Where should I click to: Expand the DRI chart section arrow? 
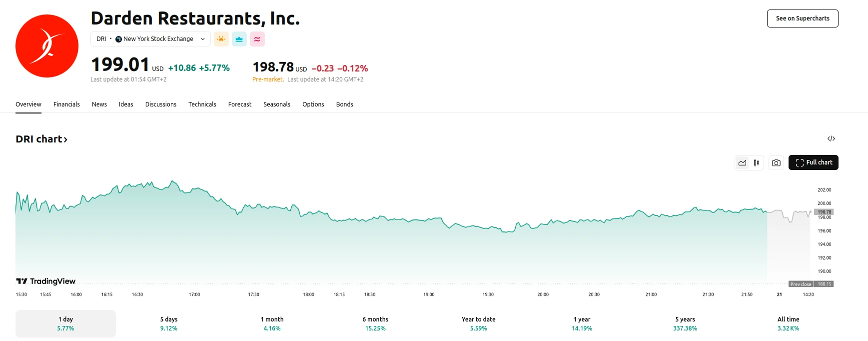pos(65,139)
